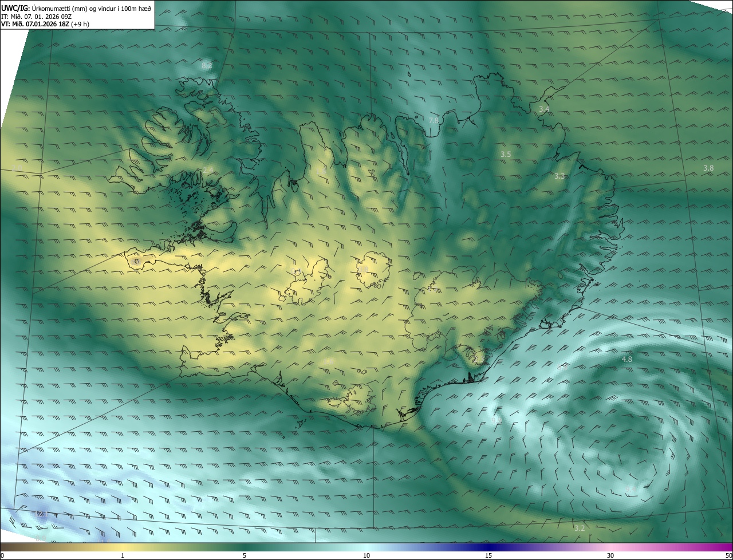Click the map title 'Úrkomumætti (mm) og vindur í 100m hæð'
Screen dimensions: 733x560
pyautogui.click(x=92, y=8)
